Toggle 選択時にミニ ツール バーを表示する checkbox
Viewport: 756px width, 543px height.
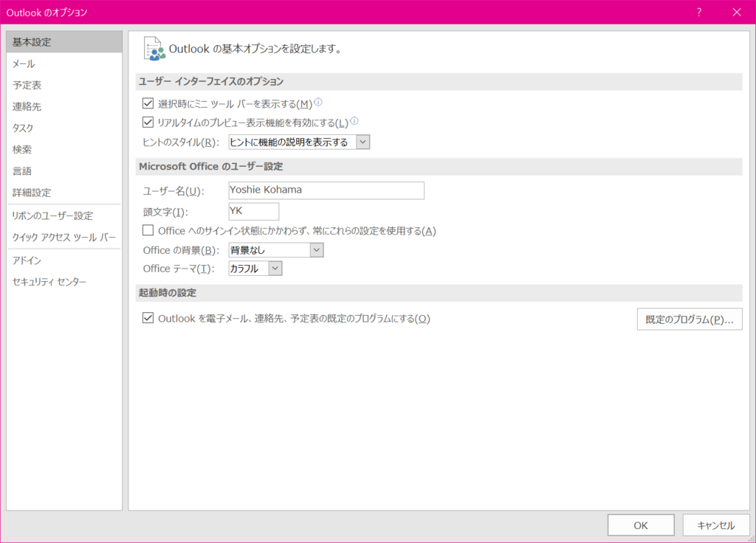(148, 103)
